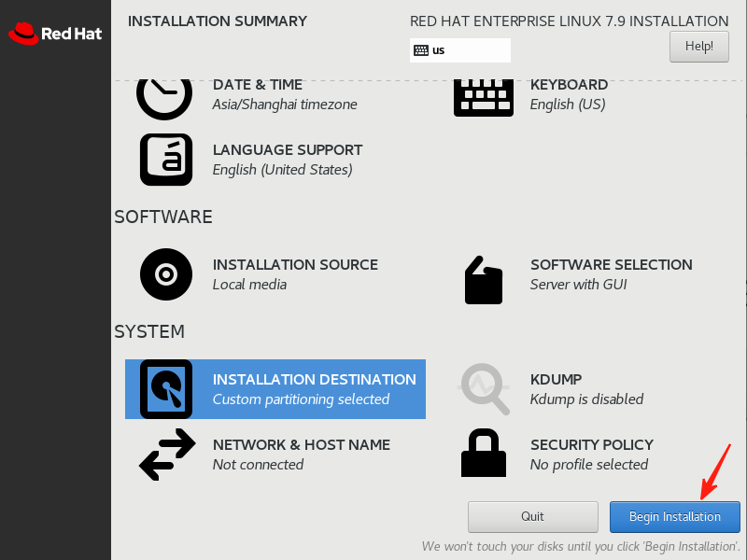Click DATE & TIME title

tap(258, 85)
